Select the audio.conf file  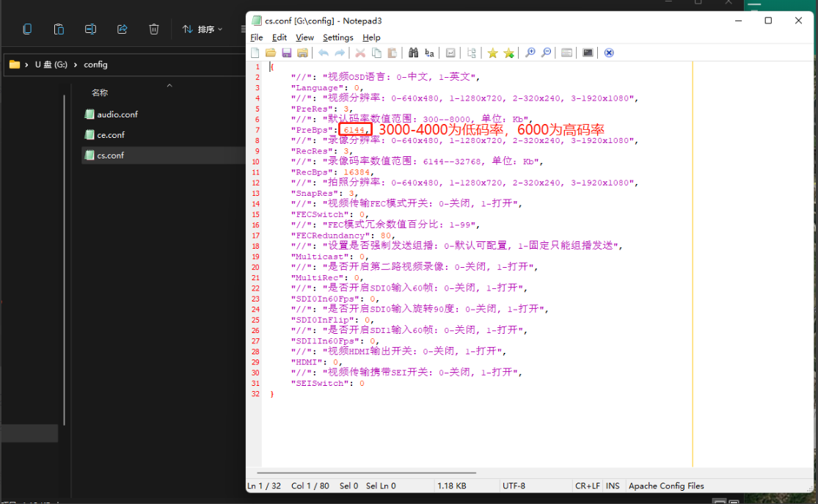tap(164, 114)
